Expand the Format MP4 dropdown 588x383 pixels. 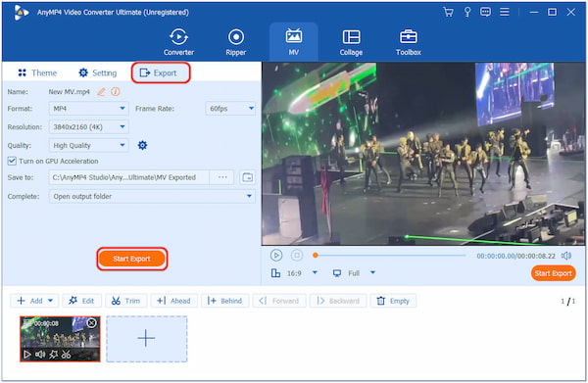[88, 109]
